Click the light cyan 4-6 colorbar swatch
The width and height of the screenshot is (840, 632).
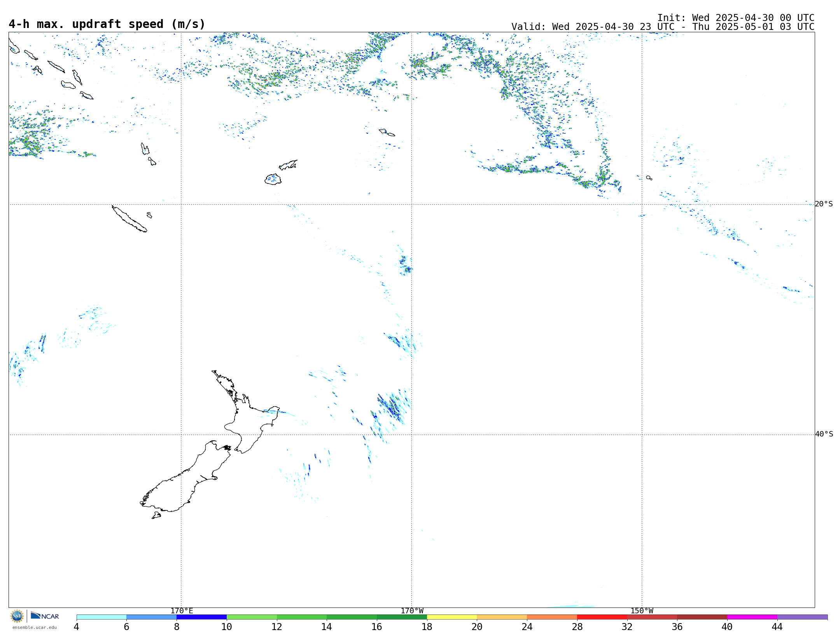click(101, 617)
